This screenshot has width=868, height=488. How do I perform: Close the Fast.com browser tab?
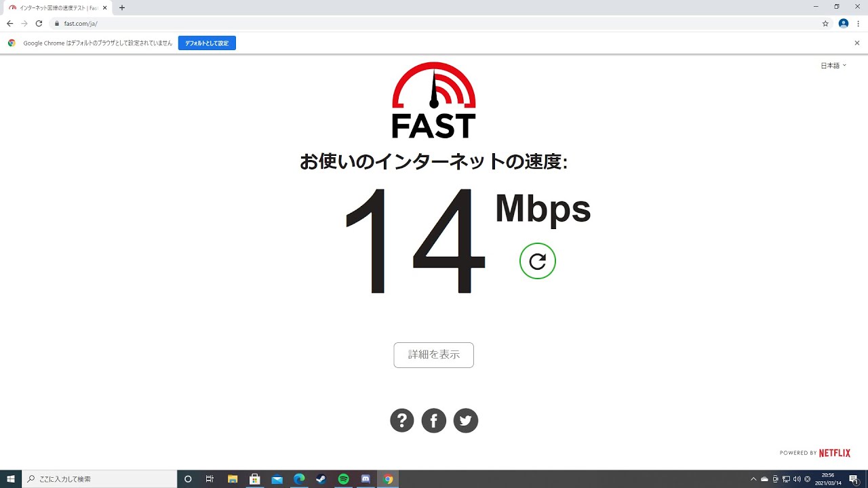pyautogui.click(x=104, y=7)
